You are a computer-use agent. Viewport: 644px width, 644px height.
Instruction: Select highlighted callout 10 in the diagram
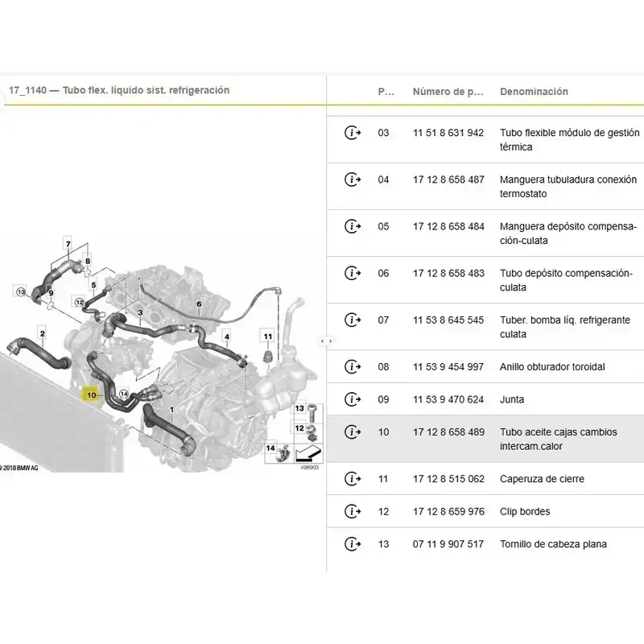coord(92,395)
